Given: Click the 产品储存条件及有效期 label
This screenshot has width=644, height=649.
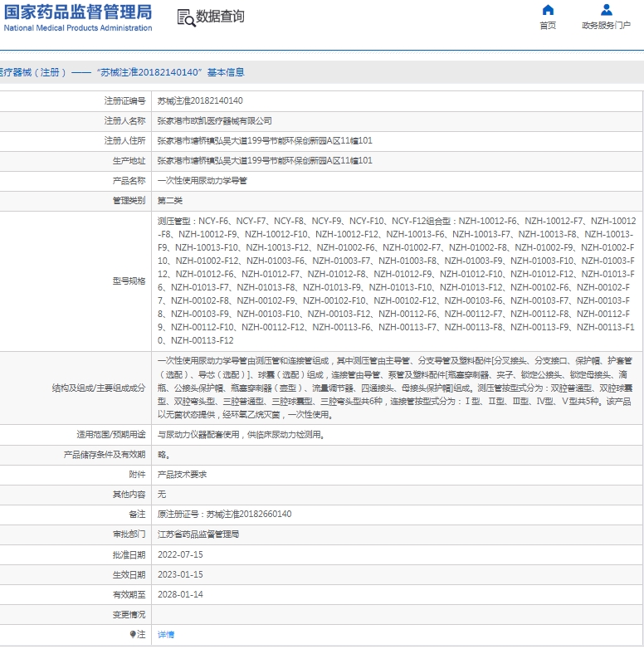Looking at the screenshot, I should click(105, 455).
